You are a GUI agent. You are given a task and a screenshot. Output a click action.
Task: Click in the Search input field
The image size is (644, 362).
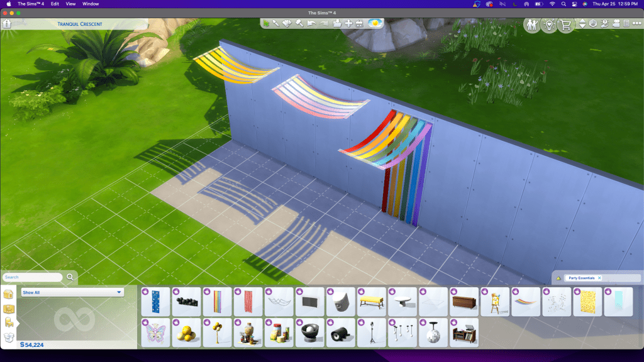(31, 277)
